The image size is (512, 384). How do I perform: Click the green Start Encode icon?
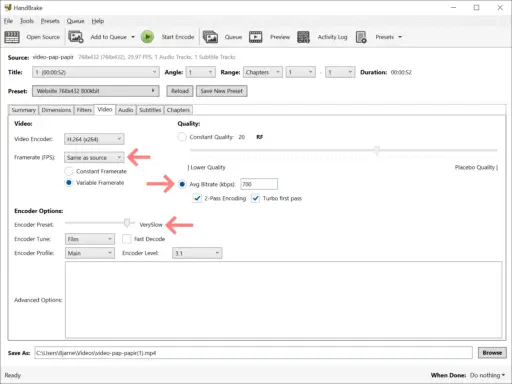[147, 37]
